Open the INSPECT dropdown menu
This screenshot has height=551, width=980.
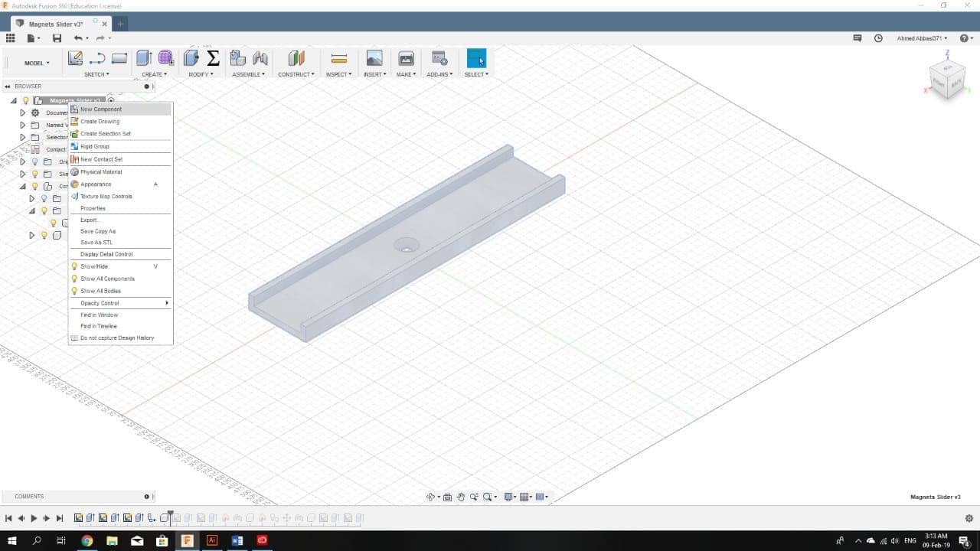coord(339,74)
